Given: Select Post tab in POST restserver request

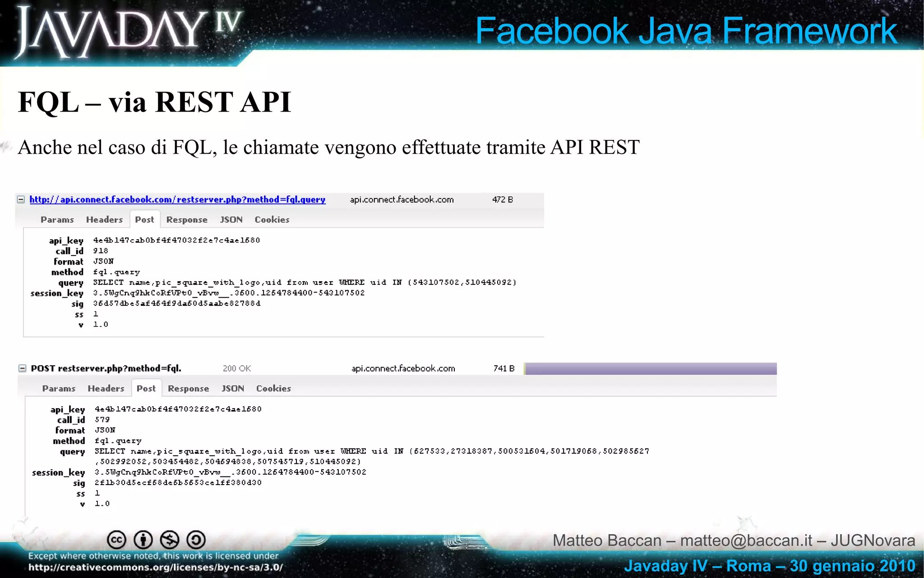Looking at the screenshot, I should click(146, 388).
